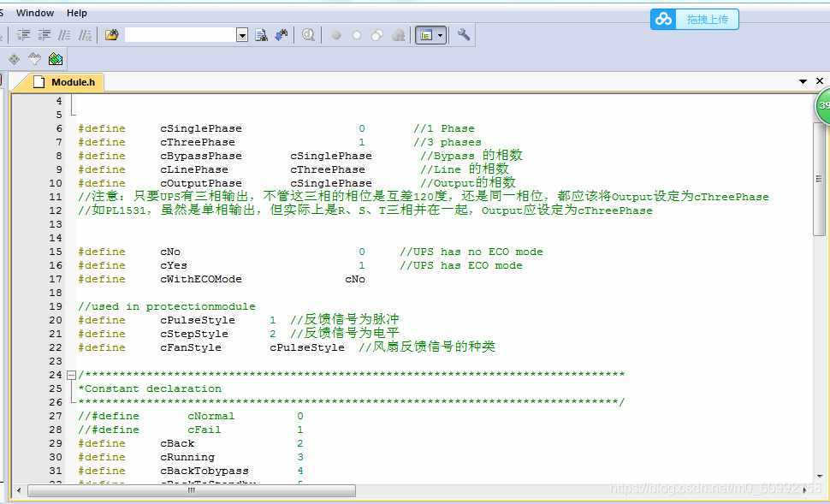
Task: Click the Comment selection icon
Action: tap(64, 35)
